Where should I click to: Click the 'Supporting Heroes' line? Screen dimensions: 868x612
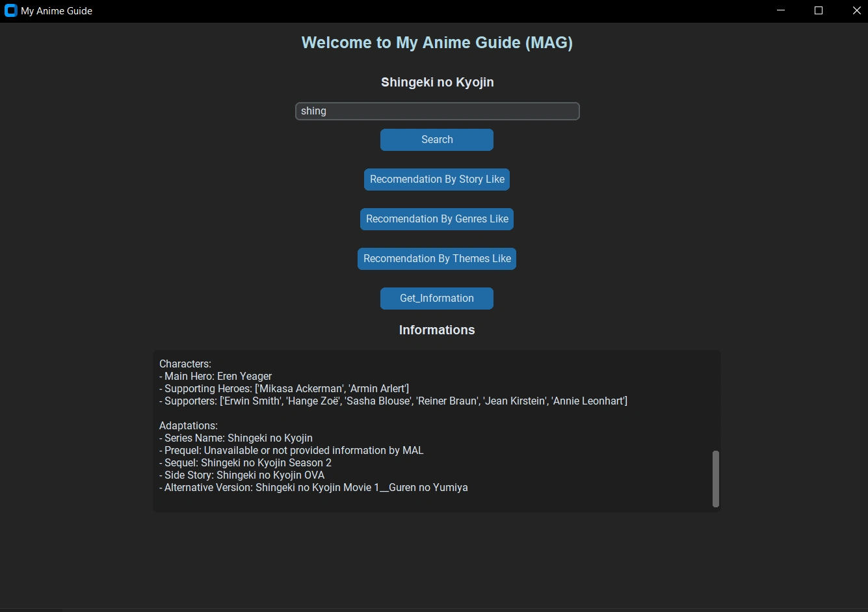pyautogui.click(x=284, y=388)
